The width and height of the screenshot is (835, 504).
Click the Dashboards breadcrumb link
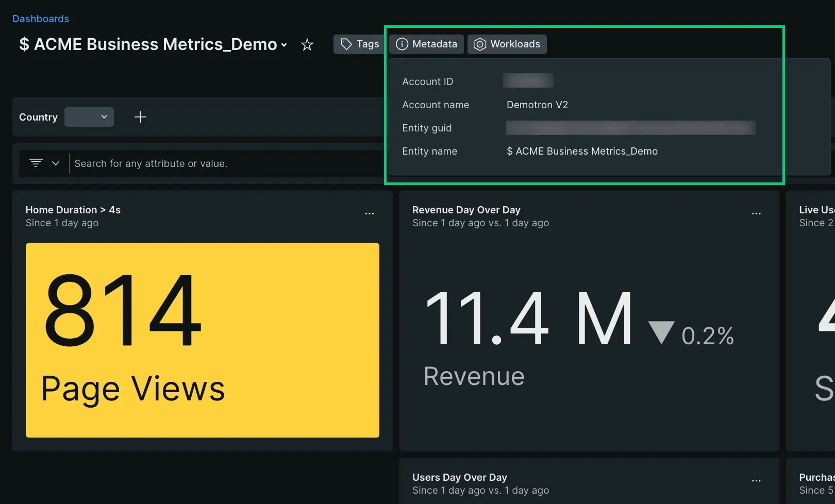[40, 19]
